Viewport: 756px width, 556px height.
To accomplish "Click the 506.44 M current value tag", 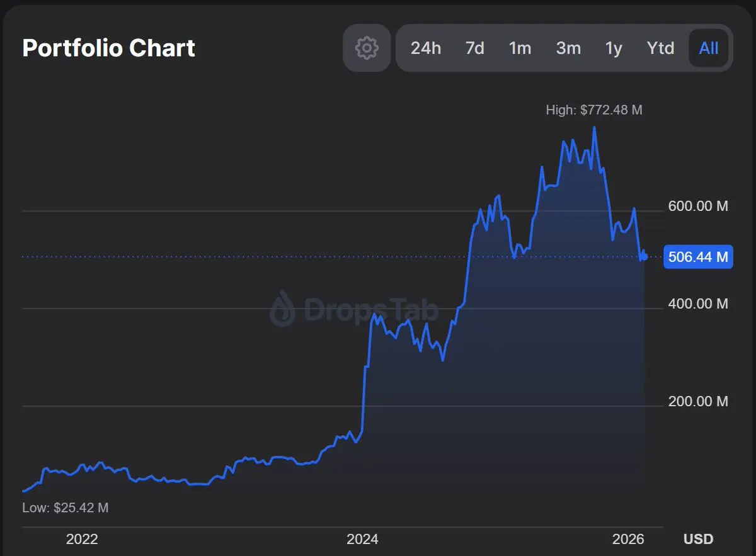I will coord(698,257).
